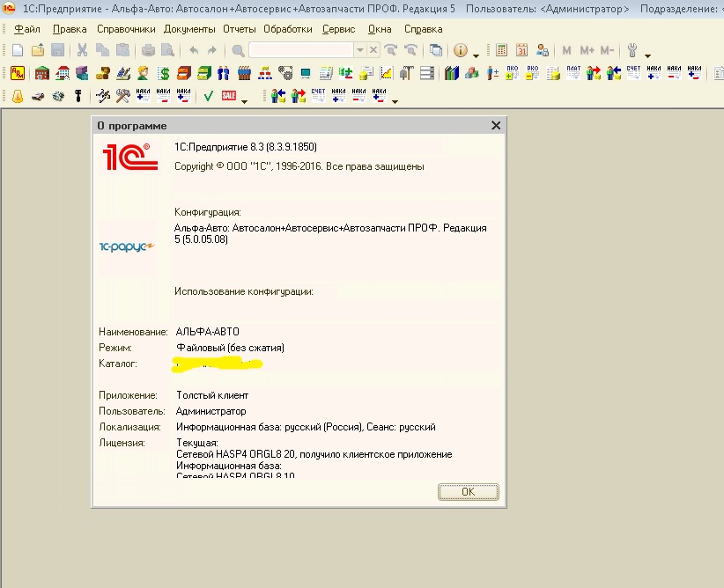
Task: Click the user with padlock icon
Action: click(x=542, y=50)
